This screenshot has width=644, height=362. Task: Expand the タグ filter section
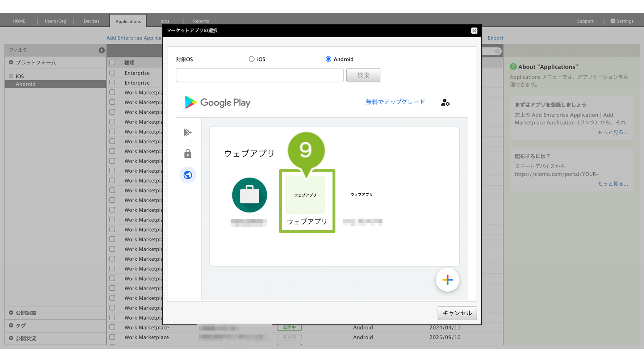[x=11, y=325]
